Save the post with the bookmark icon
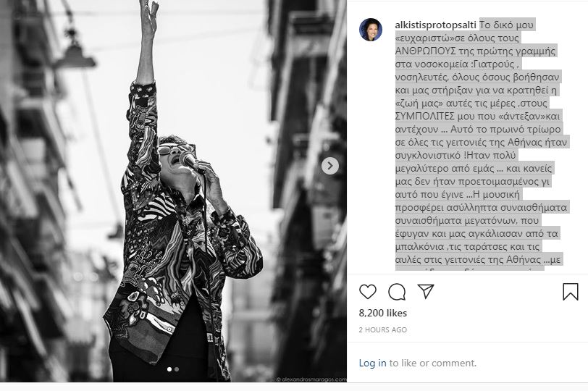The image size is (588, 391). click(x=571, y=292)
